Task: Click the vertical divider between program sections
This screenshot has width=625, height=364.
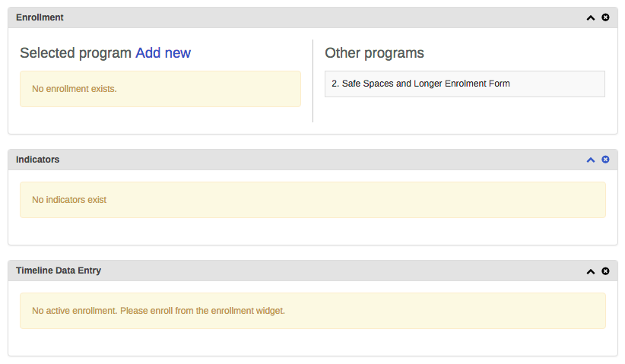Action: pos(312,81)
